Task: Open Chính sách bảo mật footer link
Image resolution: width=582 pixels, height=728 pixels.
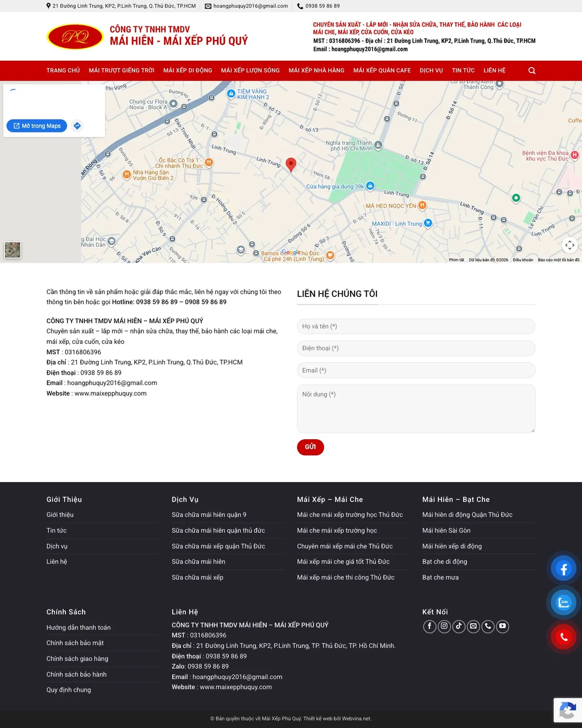Action: [x=75, y=643]
